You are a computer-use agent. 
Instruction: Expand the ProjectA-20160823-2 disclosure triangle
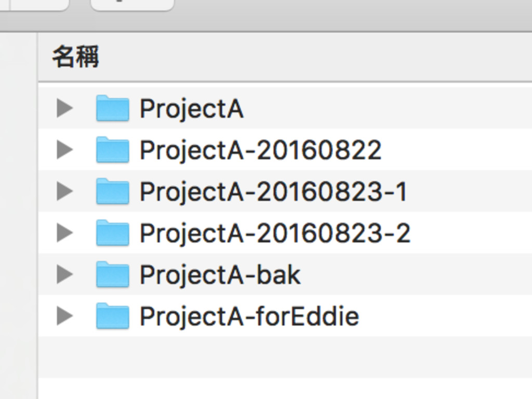(64, 233)
